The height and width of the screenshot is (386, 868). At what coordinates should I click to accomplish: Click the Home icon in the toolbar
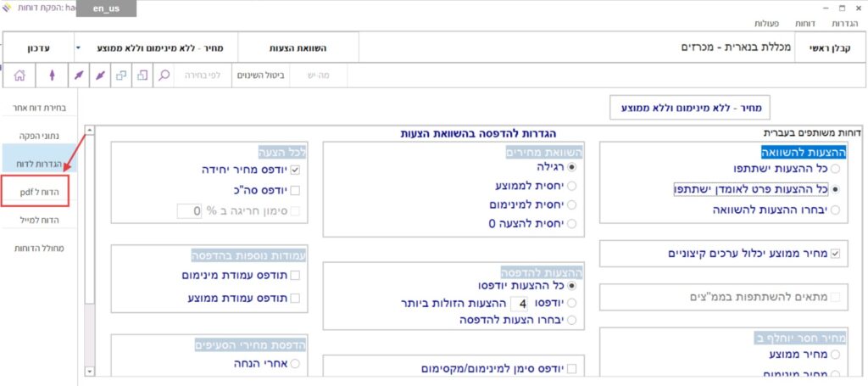click(x=19, y=76)
